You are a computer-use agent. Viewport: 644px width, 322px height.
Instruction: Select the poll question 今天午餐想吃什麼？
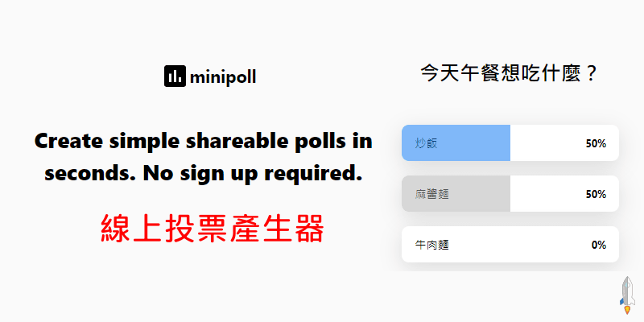[x=510, y=75]
